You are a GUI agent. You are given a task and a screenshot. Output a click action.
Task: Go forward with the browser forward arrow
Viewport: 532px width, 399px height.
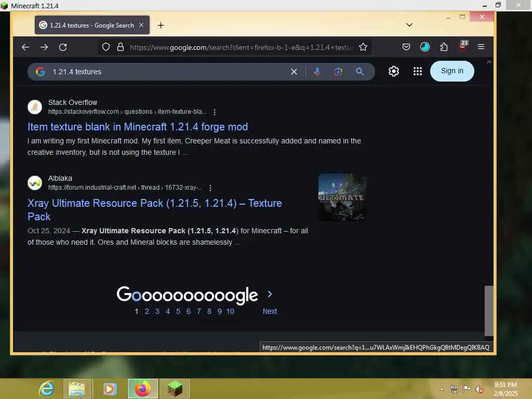[44, 47]
